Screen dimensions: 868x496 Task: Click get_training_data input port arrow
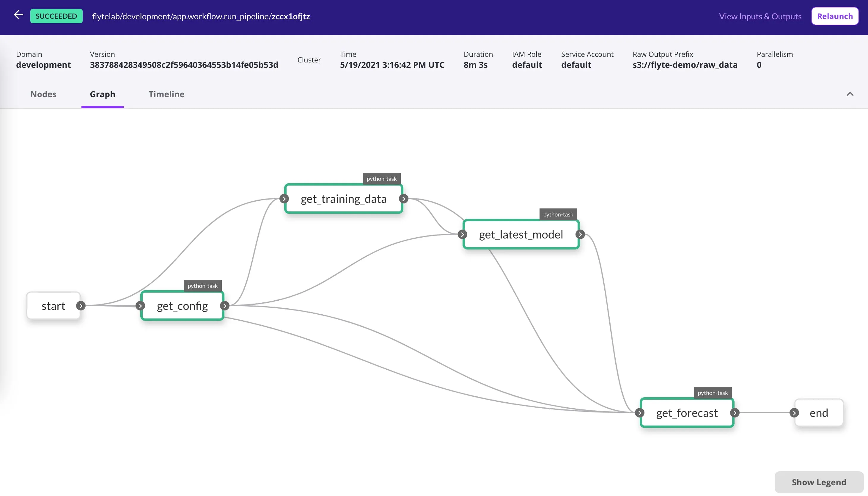[x=284, y=199]
